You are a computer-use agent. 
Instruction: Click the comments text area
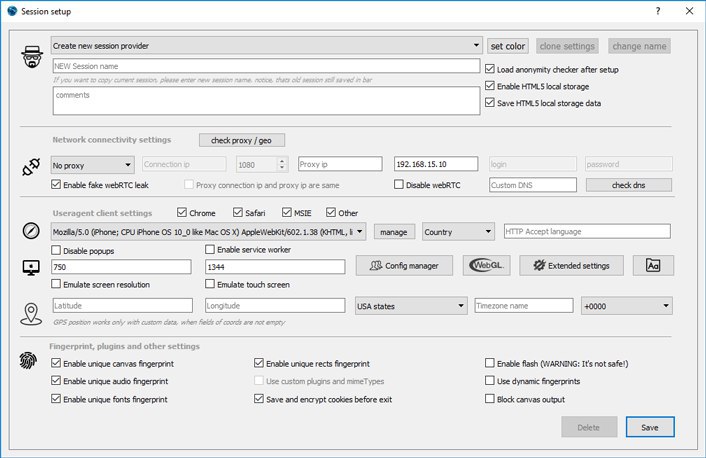266,101
